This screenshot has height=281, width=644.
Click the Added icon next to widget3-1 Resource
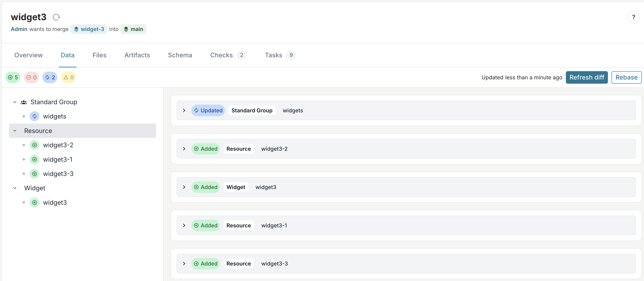tap(197, 225)
